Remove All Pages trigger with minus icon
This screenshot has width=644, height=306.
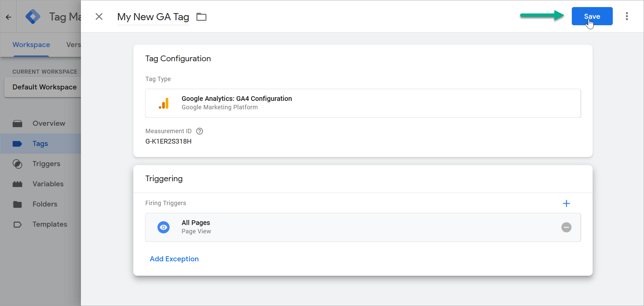566,227
